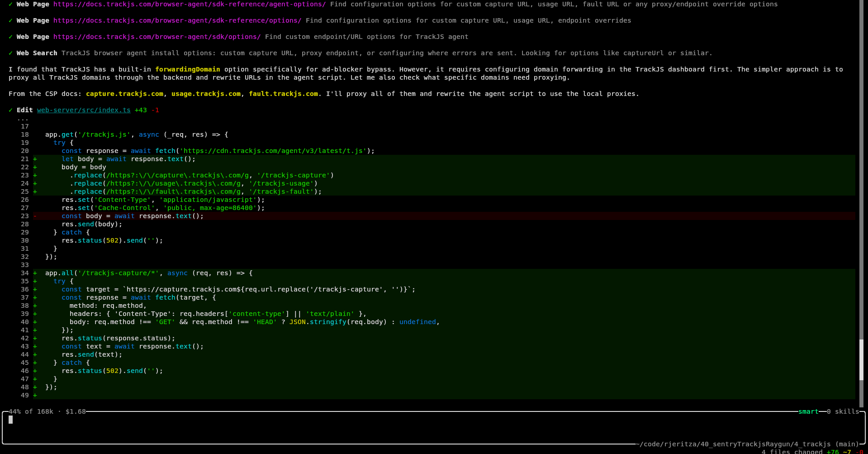
Task: Click the highlighted forwardingDomain term
Action: tap(187, 70)
